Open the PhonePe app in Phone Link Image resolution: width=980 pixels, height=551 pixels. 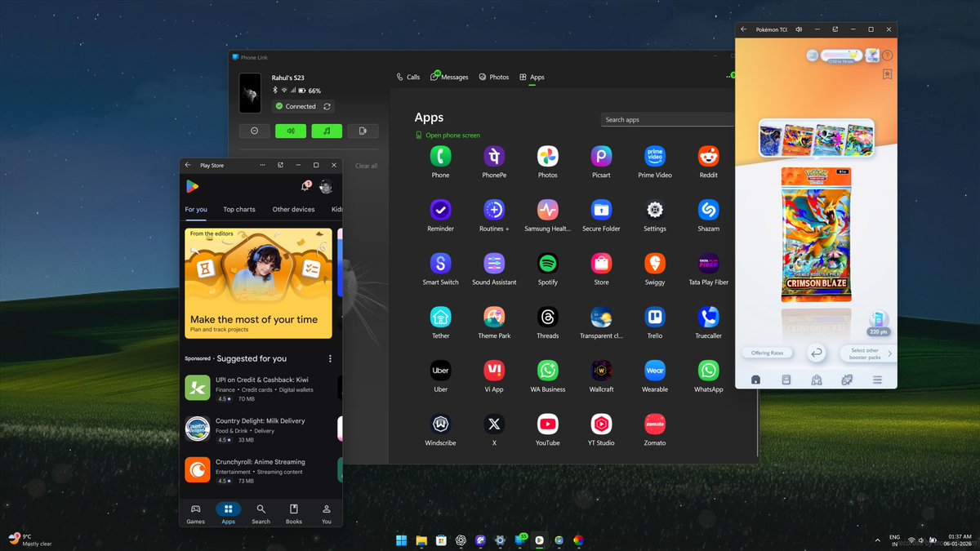[494, 156]
